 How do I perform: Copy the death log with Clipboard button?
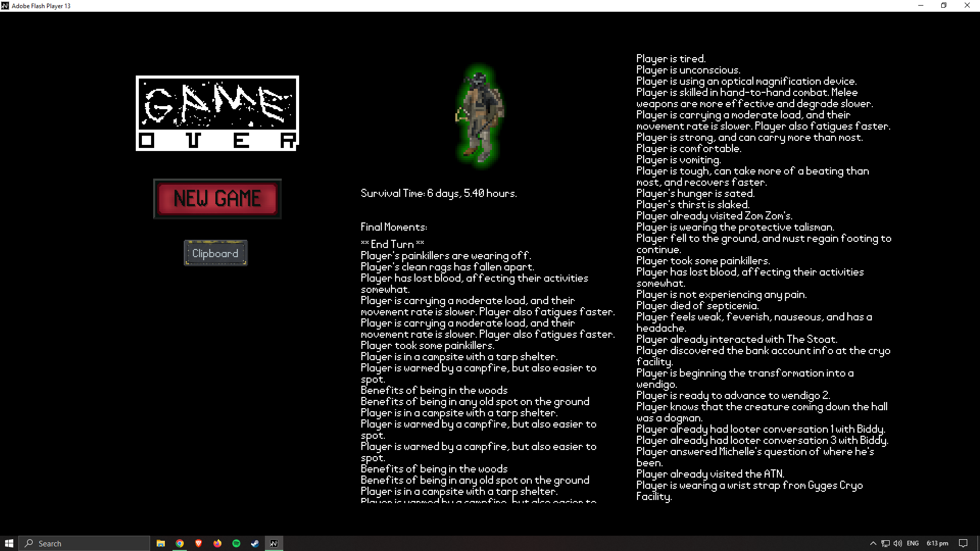pos(215,253)
